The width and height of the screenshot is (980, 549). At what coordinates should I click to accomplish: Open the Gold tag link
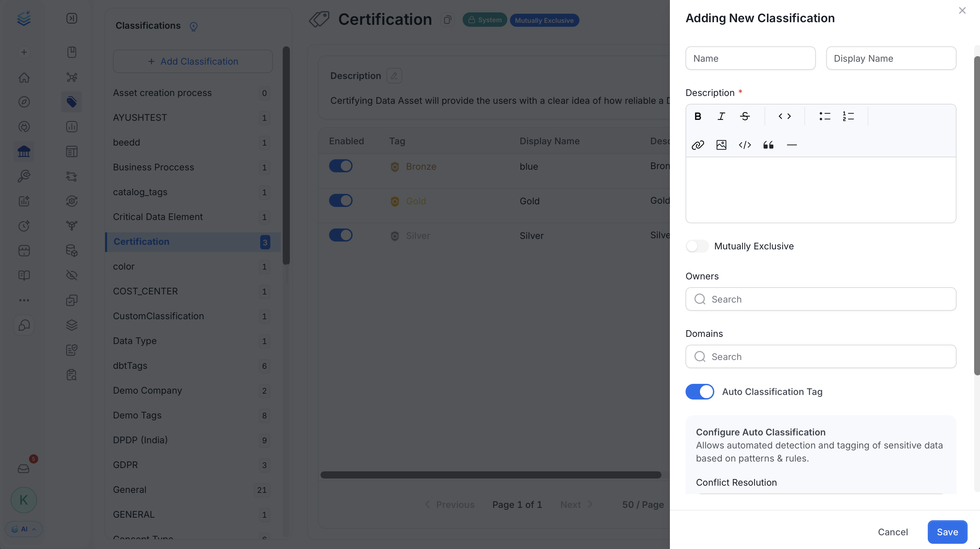416,201
